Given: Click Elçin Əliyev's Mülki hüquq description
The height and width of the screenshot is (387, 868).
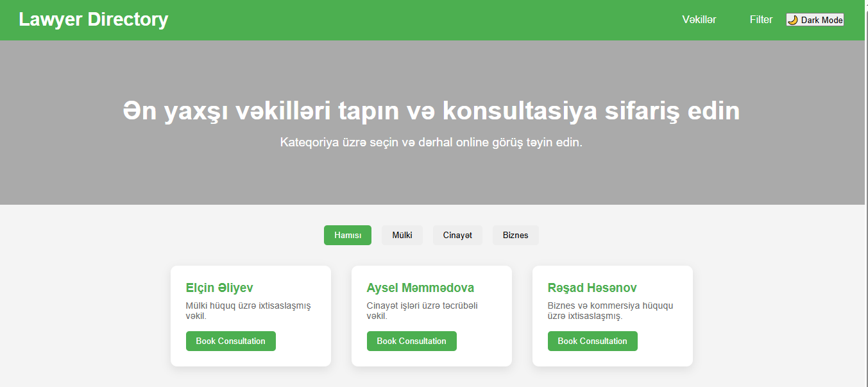Looking at the screenshot, I should (248, 311).
